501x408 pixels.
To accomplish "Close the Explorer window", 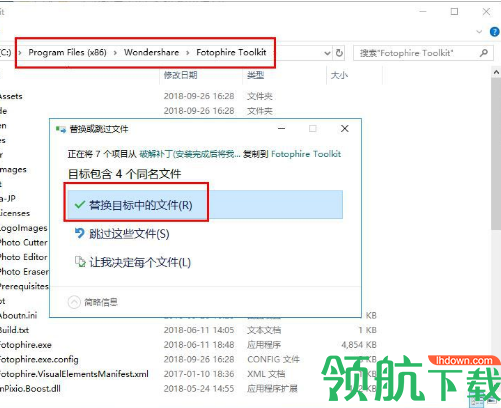I will click(486, 12).
